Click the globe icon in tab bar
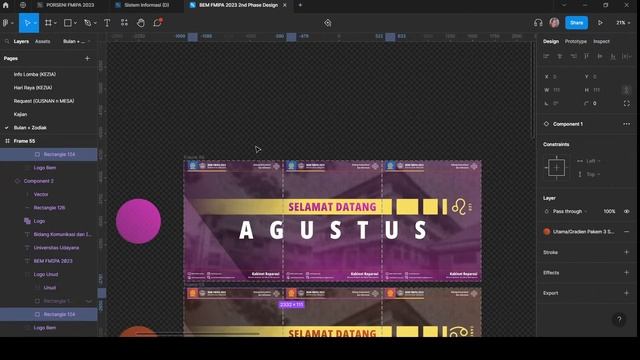The image size is (640, 360). pyautogui.click(x=23, y=5)
